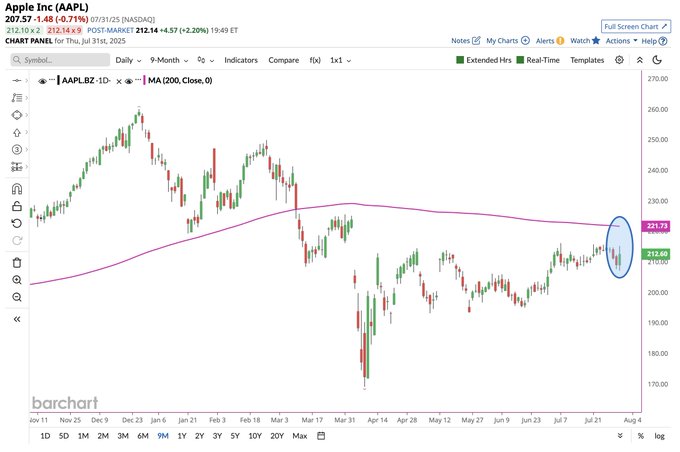
Task: Zoom out with the magnifier minus icon
Action: [x=17, y=298]
